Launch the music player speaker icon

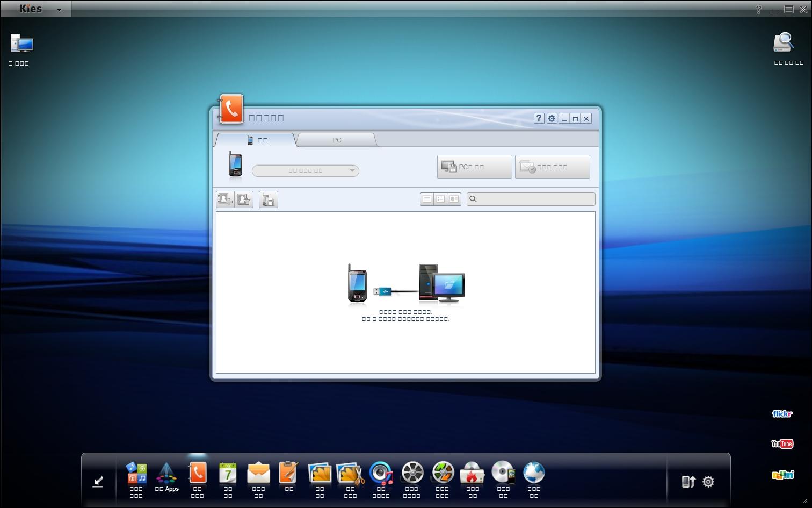click(381, 474)
